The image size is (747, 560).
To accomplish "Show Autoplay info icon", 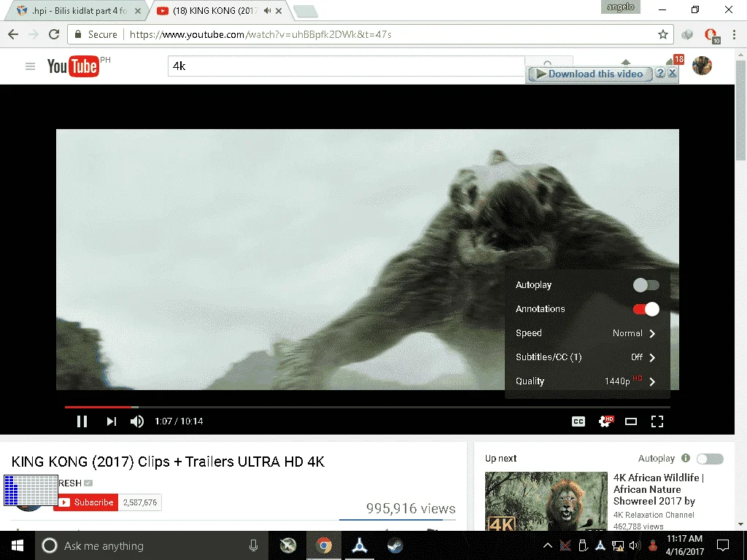I will [x=686, y=458].
